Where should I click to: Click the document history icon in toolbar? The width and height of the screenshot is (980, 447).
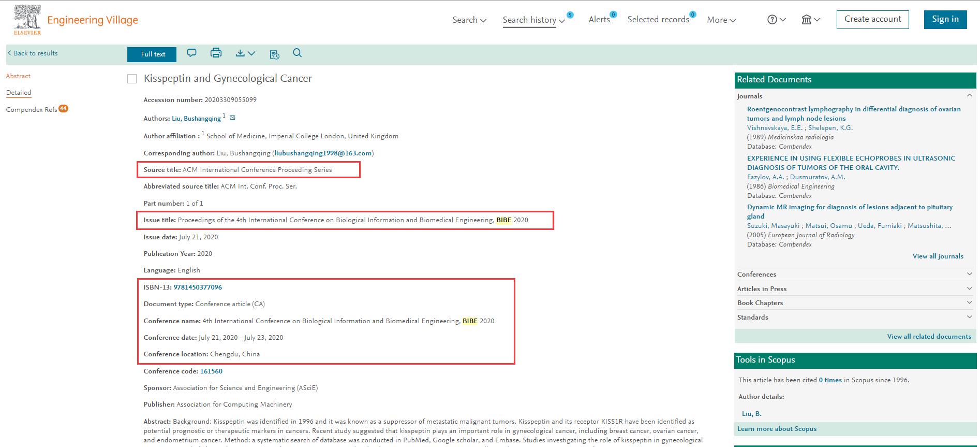click(x=275, y=54)
